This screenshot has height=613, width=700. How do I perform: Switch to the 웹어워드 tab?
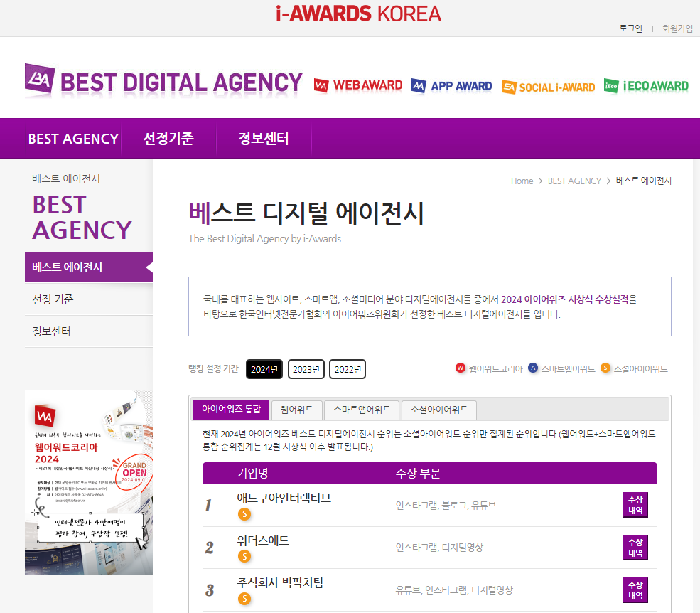(x=297, y=410)
